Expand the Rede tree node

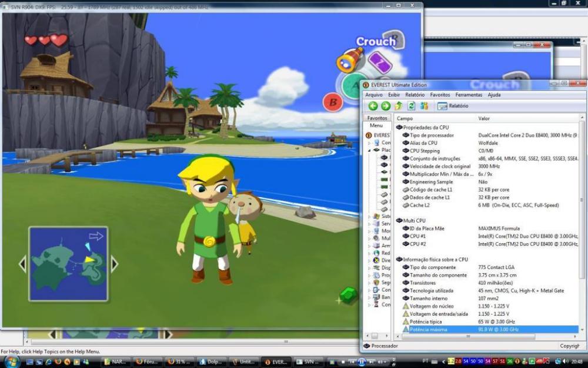click(370, 253)
